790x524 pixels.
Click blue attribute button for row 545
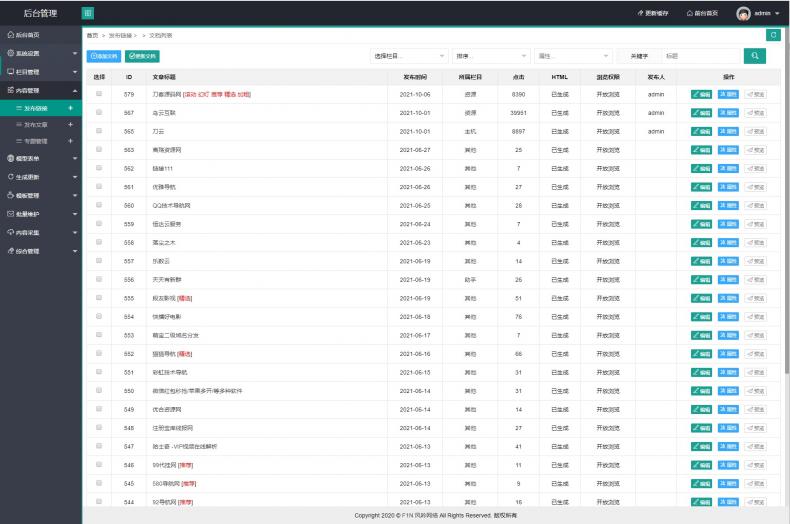point(728,484)
